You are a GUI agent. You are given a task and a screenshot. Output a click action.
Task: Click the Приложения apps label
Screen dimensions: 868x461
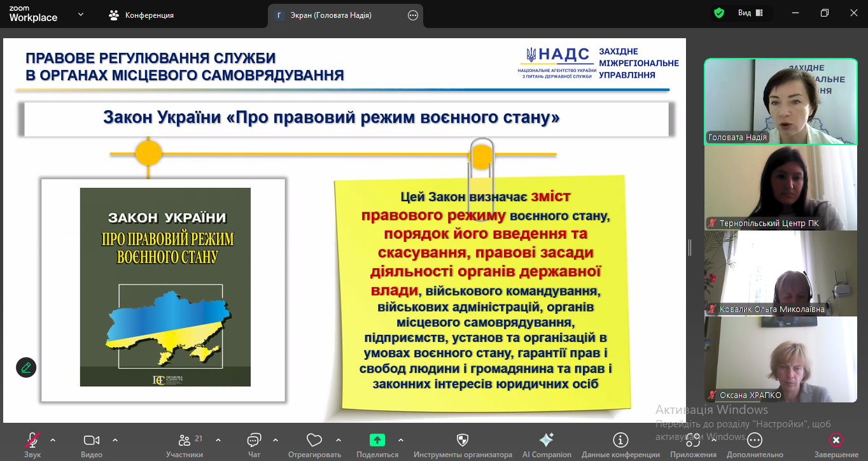(693, 455)
